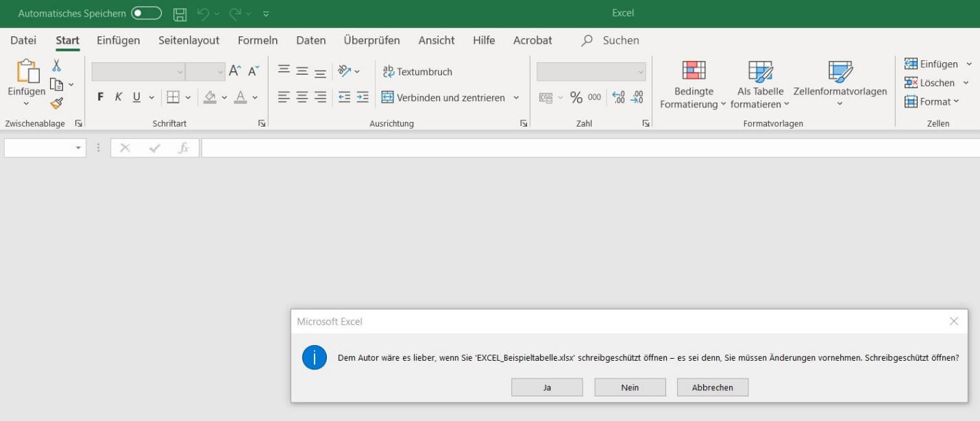Click the accounting currency format icon

[546, 98]
